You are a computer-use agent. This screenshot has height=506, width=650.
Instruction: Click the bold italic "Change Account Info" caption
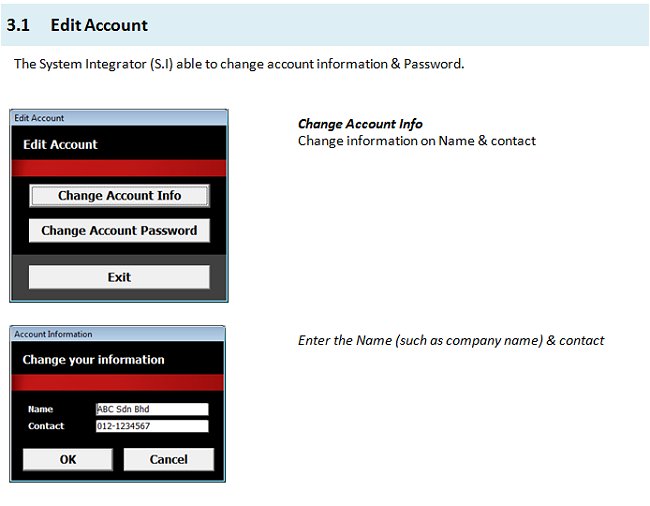pyautogui.click(x=360, y=124)
